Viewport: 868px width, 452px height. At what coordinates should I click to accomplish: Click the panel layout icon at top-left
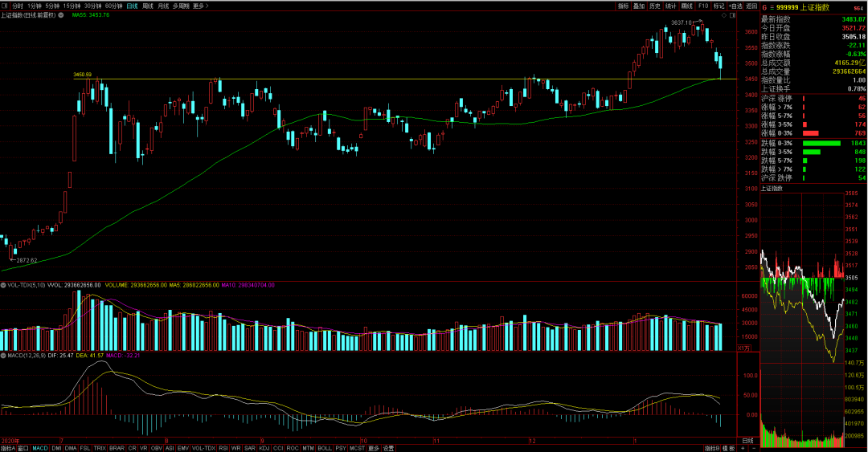pyautogui.click(x=5, y=6)
